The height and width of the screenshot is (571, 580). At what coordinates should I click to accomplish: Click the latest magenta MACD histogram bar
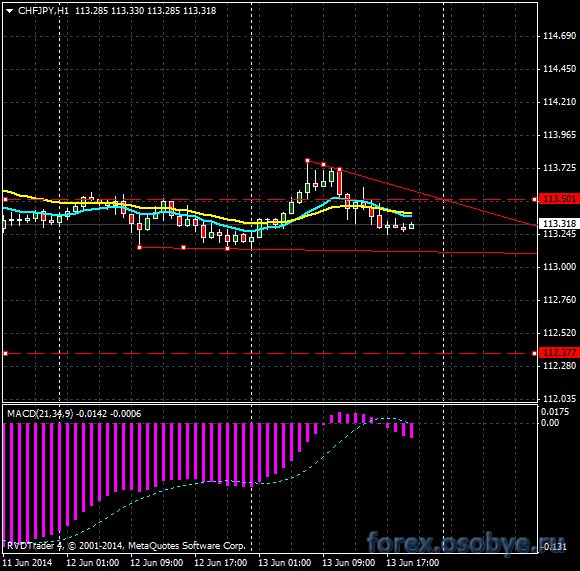[411, 430]
